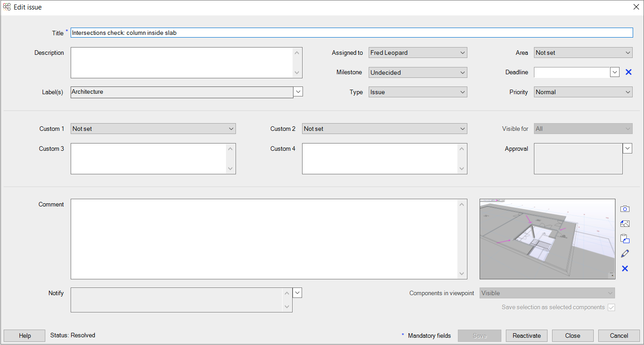Viewport: 644px width, 345px height.
Task: Click into the Title field
Action: pyautogui.click(x=351, y=33)
